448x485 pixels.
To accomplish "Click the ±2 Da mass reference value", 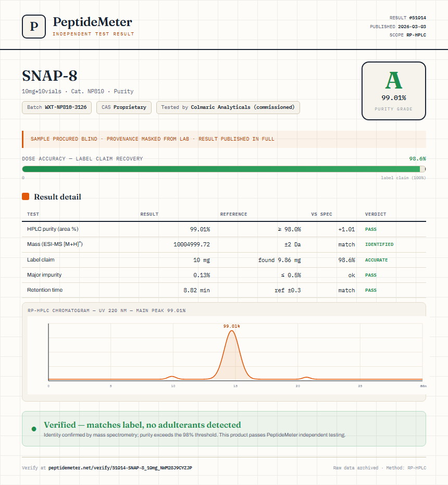I will [292, 244].
